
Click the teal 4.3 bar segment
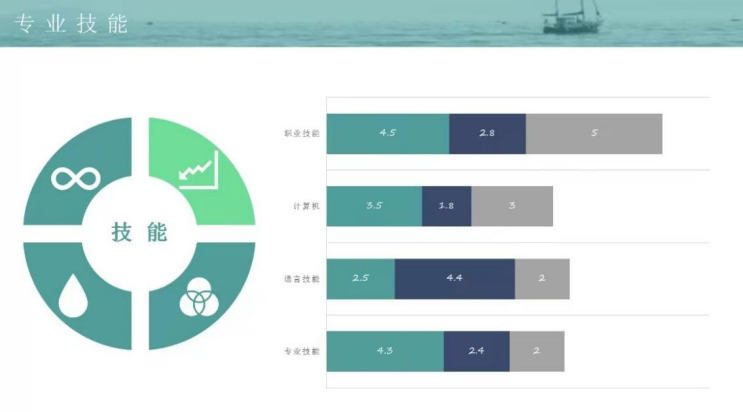click(384, 352)
